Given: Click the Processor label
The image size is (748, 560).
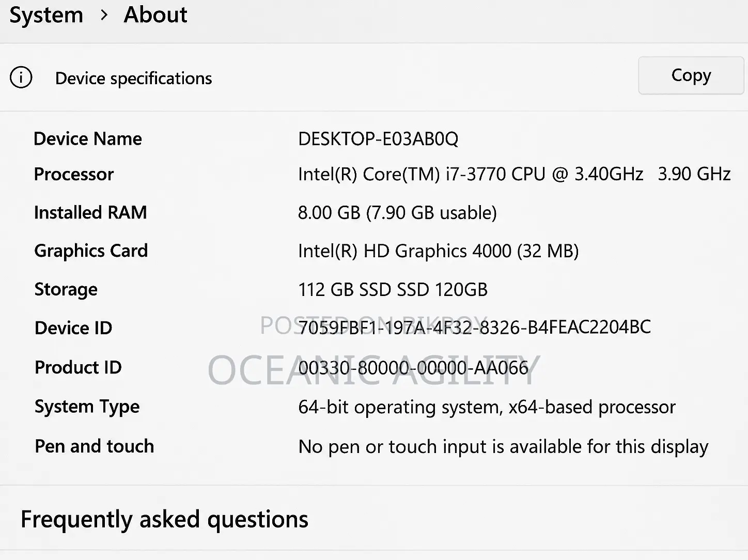Looking at the screenshot, I should click(x=74, y=174).
